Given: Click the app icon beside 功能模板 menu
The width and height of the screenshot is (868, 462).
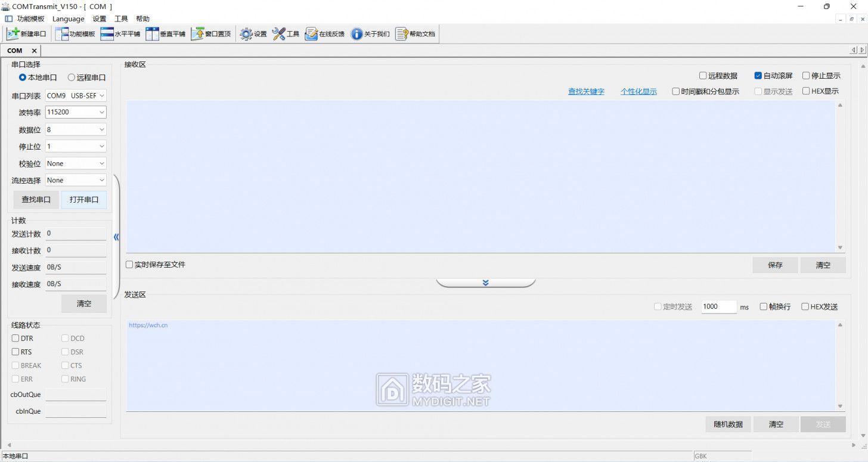Looking at the screenshot, I should pyautogui.click(x=8, y=18).
